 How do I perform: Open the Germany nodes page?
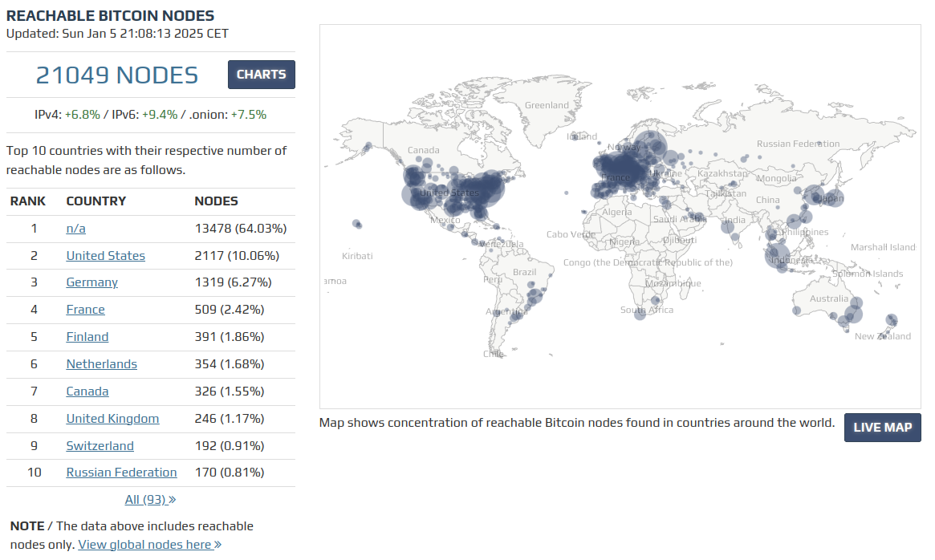tap(91, 282)
